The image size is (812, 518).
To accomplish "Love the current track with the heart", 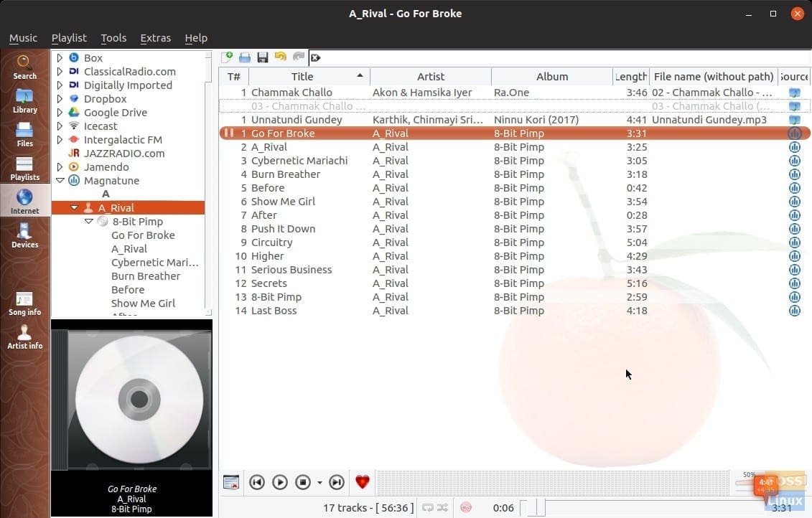I will tap(362, 481).
